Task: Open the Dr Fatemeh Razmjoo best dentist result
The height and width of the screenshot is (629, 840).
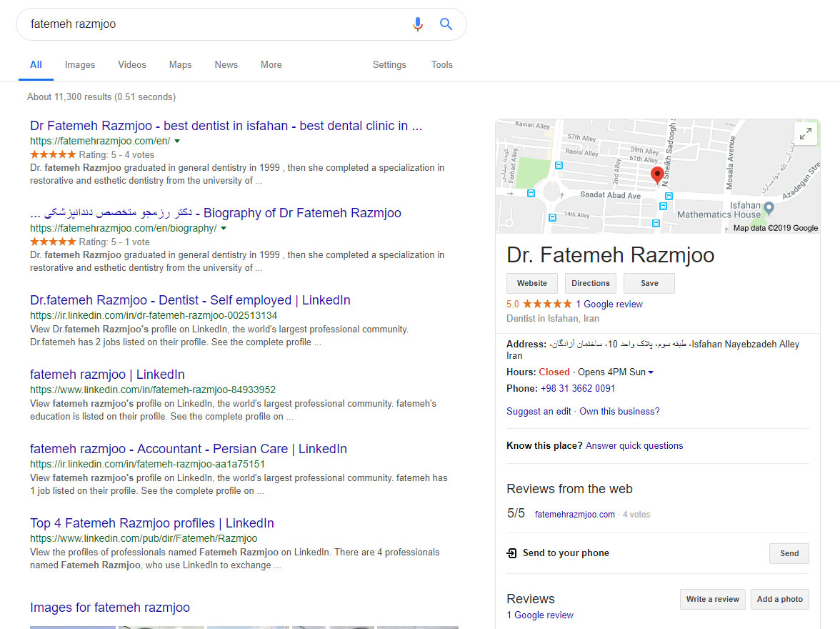Action: pyautogui.click(x=226, y=126)
